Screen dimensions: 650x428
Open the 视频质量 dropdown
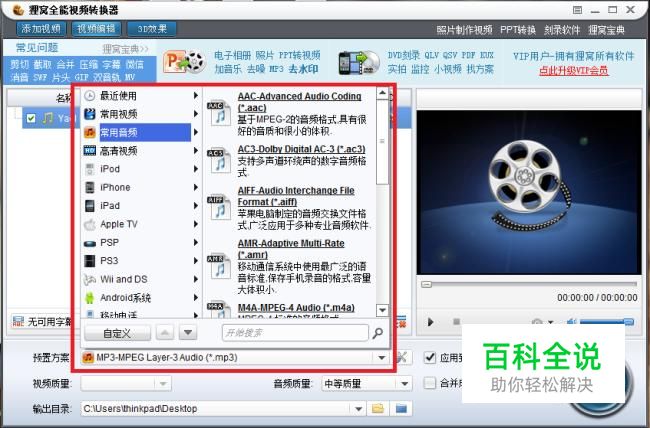[x=163, y=384]
